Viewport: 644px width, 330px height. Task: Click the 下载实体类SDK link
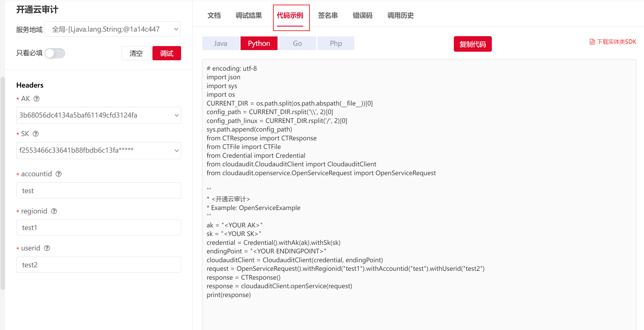[x=616, y=42]
